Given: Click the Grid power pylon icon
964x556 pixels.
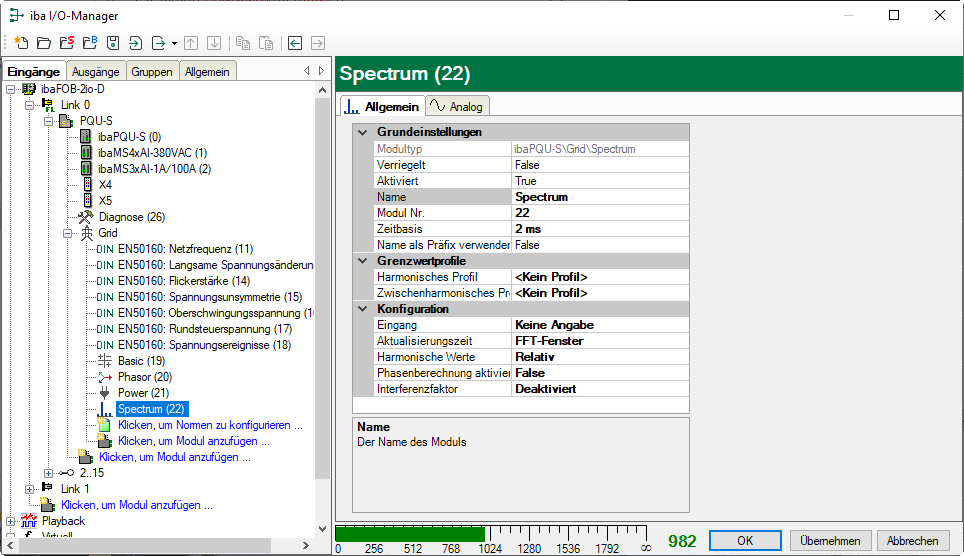Looking at the screenshot, I should pyautogui.click(x=86, y=233).
